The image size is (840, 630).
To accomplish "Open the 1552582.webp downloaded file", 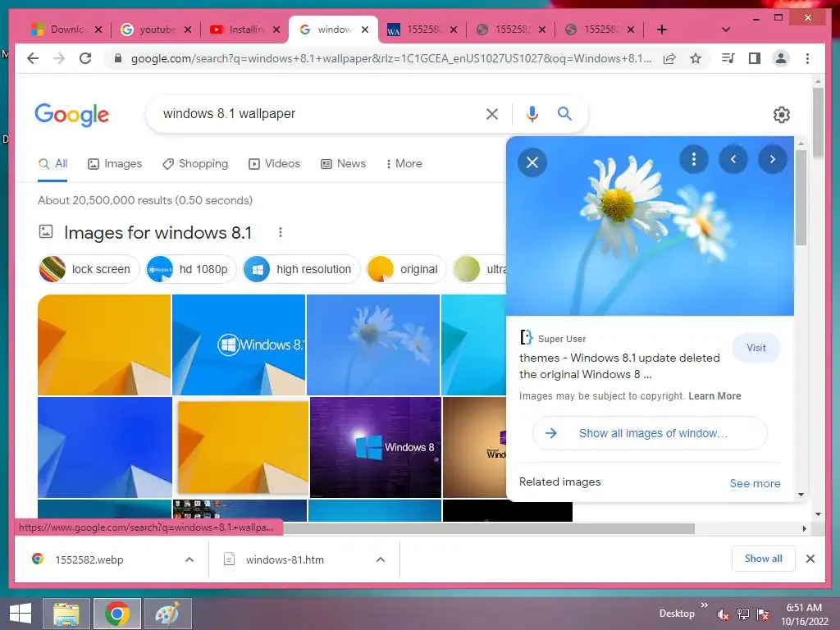I will pos(89,559).
